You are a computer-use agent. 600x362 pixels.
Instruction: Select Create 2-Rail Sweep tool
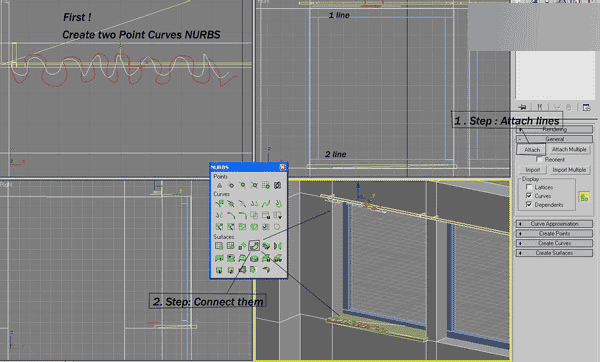point(231,269)
